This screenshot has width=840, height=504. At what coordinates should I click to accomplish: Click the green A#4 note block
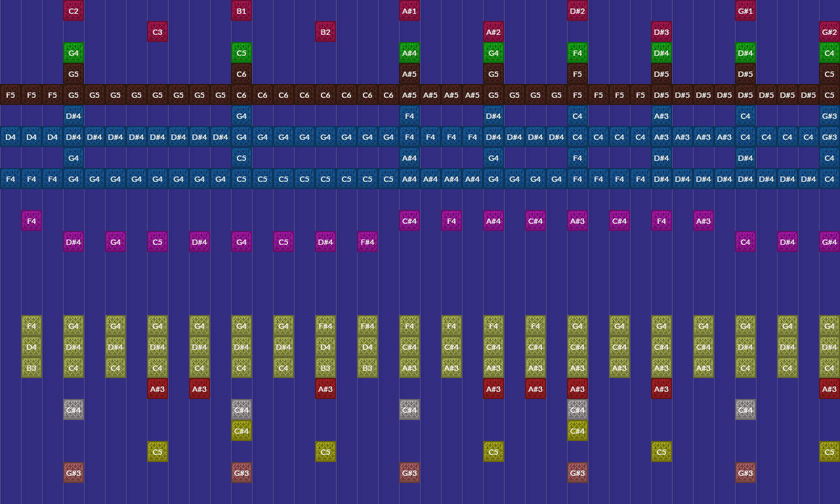(409, 53)
